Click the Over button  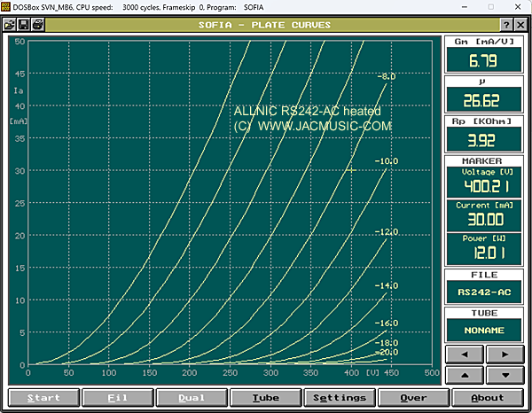point(413,398)
